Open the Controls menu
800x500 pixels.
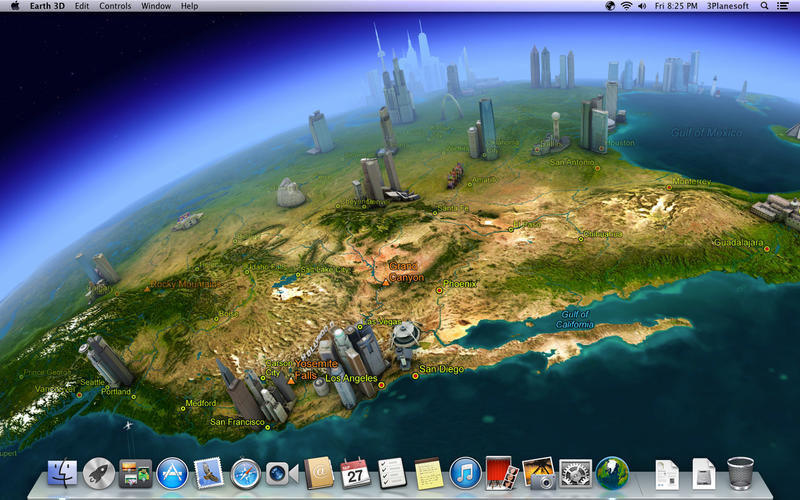(x=115, y=6)
